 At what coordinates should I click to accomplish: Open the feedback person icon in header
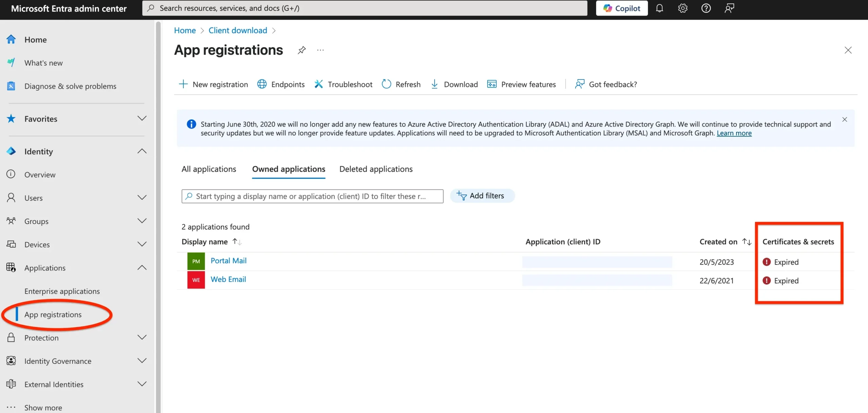pos(729,8)
